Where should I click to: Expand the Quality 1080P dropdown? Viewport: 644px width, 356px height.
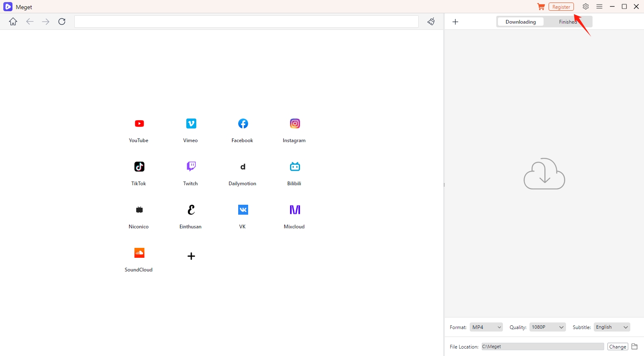[x=548, y=327]
